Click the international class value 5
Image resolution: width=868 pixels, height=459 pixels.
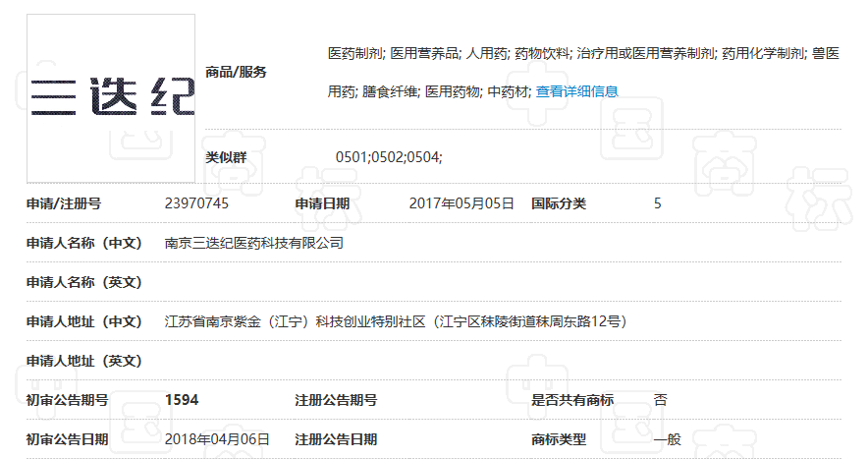[x=658, y=203]
